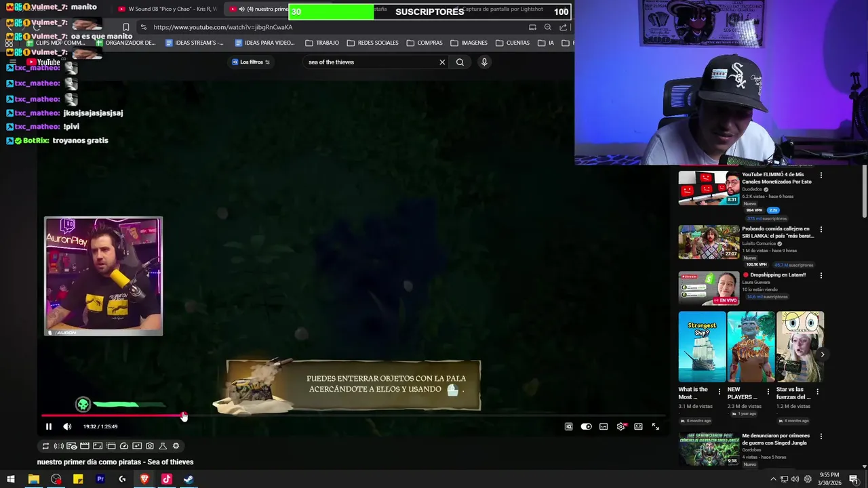Open the Windows notification center

pos(854,479)
